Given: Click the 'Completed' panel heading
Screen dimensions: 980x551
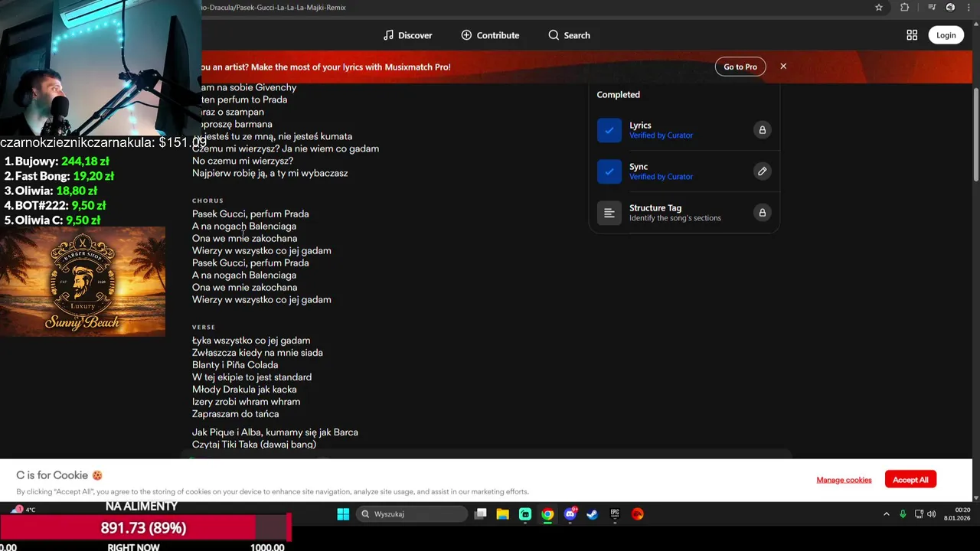Looking at the screenshot, I should 618,95.
